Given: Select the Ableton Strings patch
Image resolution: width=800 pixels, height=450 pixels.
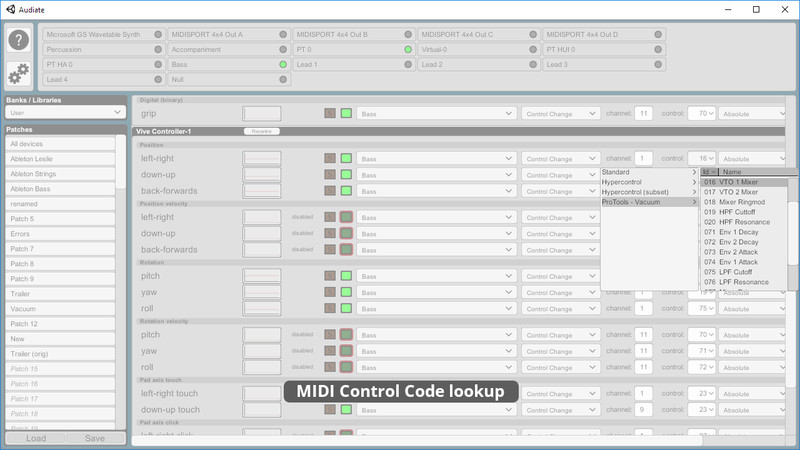Looking at the screenshot, I should pyautogui.click(x=60, y=174).
